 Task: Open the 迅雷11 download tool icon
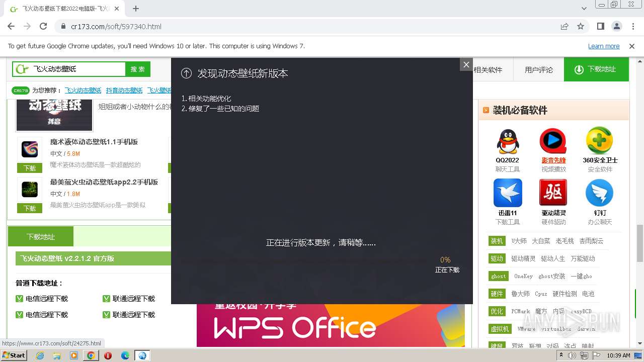pos(508,193)
